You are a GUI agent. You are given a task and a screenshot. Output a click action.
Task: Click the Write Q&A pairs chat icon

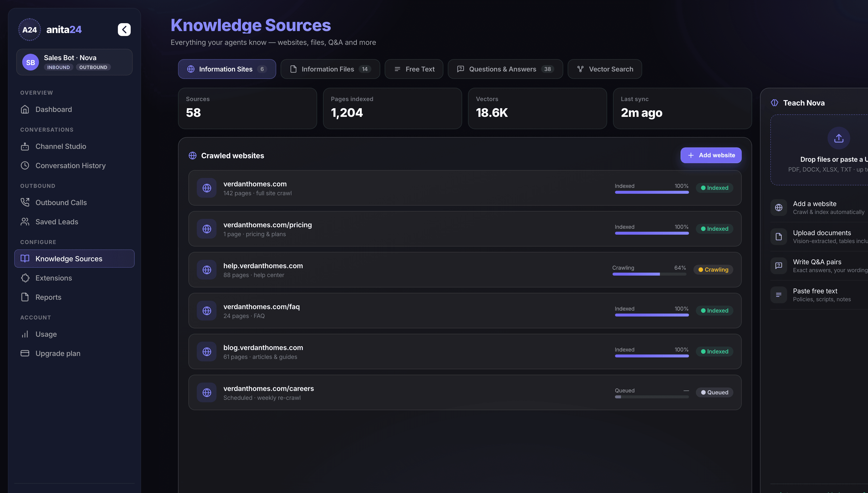(x=778, y=265)
